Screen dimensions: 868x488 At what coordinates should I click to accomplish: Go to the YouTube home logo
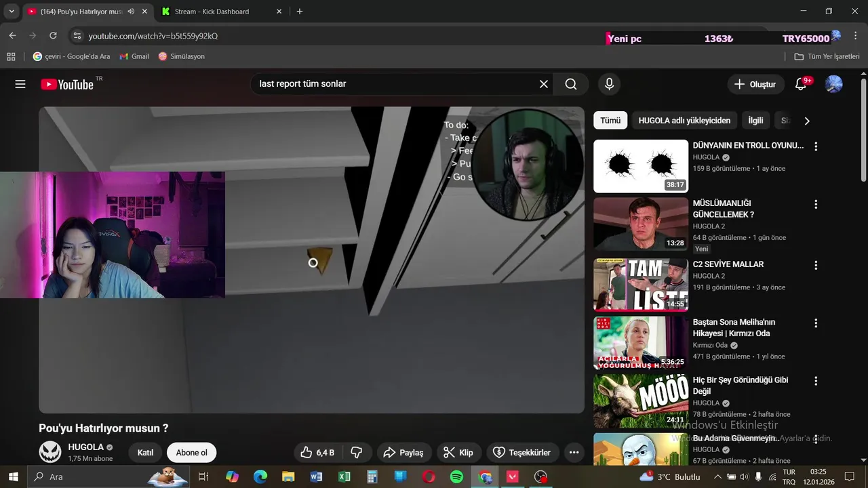pos(67,84)
